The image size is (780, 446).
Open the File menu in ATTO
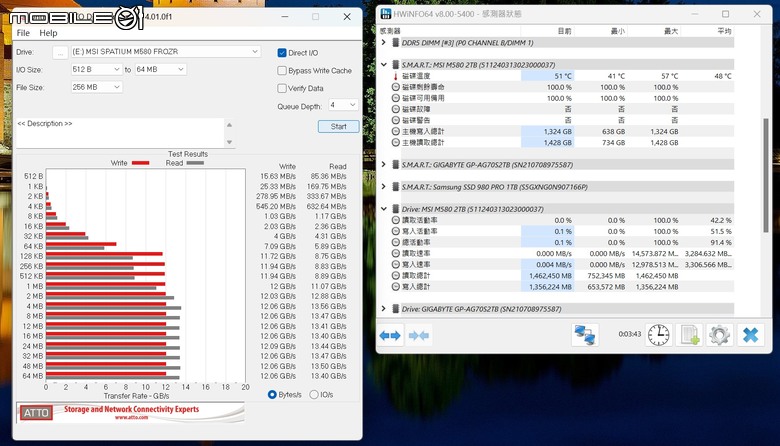tap(23, 33)
